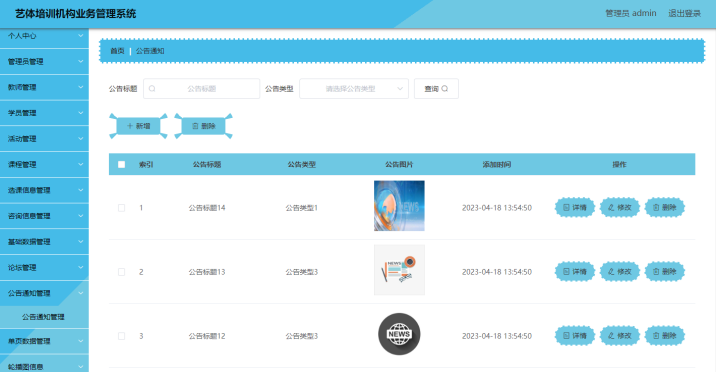Click 公告标题12 cell text
The height and width of the screenshot is (372, 716).
207,336
